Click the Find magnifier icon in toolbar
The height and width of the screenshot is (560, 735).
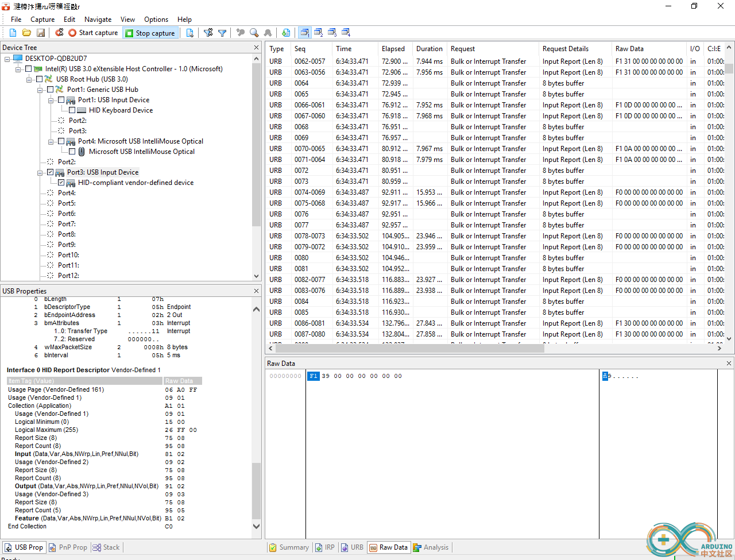pyautogui.click(x=254, y=33)
